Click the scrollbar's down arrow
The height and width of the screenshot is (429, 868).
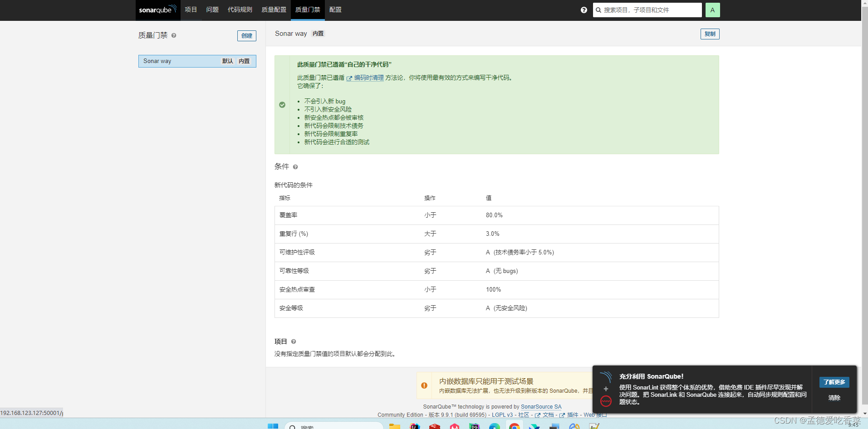pos(865,414)
